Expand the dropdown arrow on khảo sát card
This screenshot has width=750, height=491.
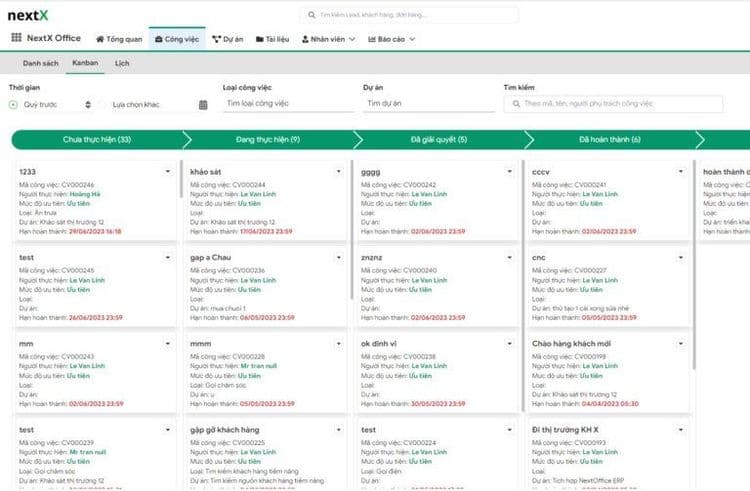pyautogui.click(x=339, y=172)
